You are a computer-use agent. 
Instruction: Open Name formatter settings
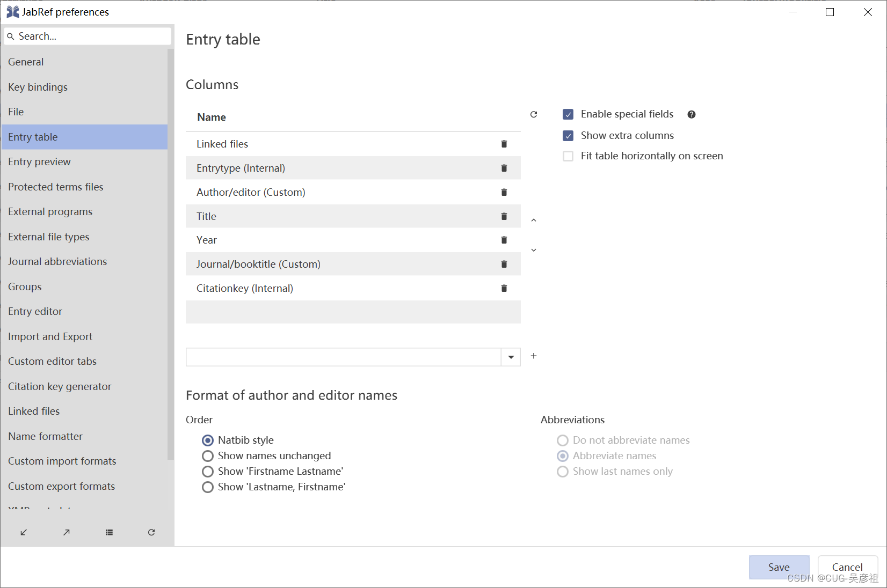[x=84, y=436]
